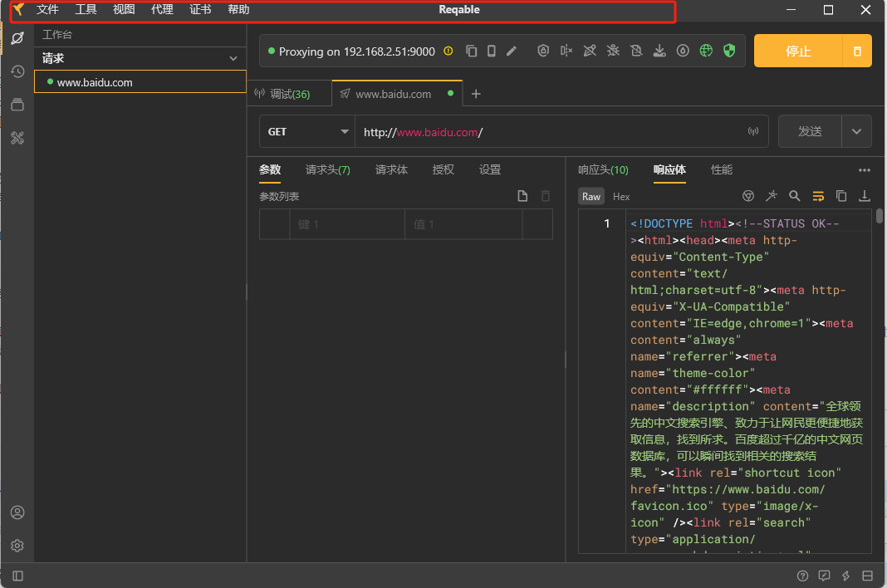Click the URL input field
Image resolution: width=887 pixels, height=588 pixels.
[x=561, y=132]
